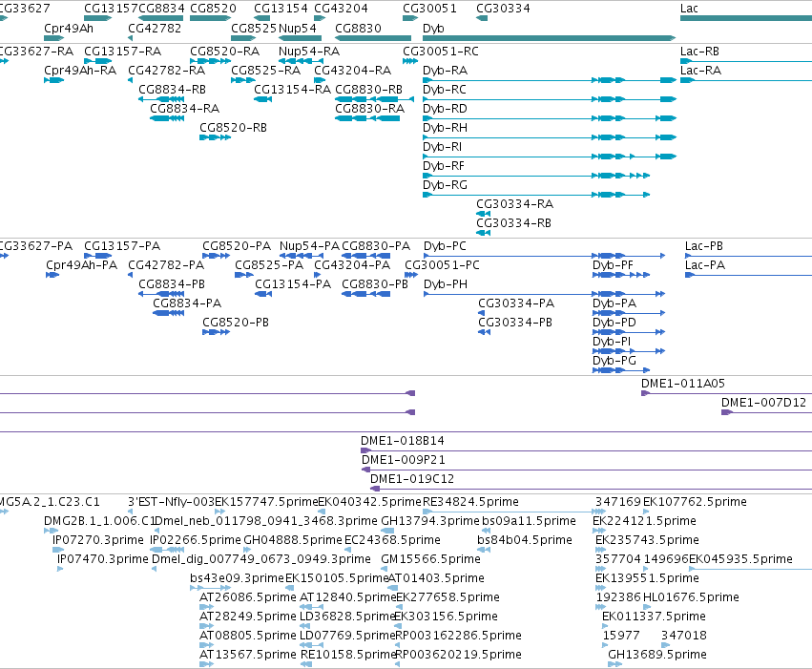
Task: Select the CG13157 gene label
Action: [111, 9]
